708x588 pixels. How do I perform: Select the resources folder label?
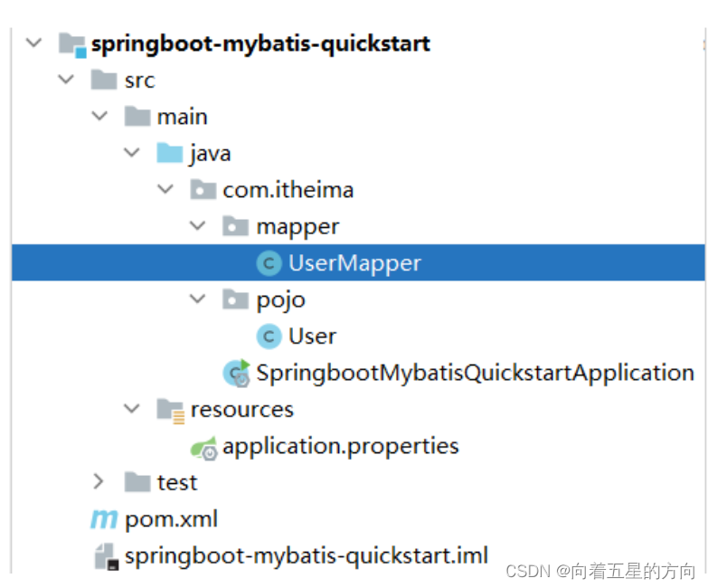[x=242, y=410]
